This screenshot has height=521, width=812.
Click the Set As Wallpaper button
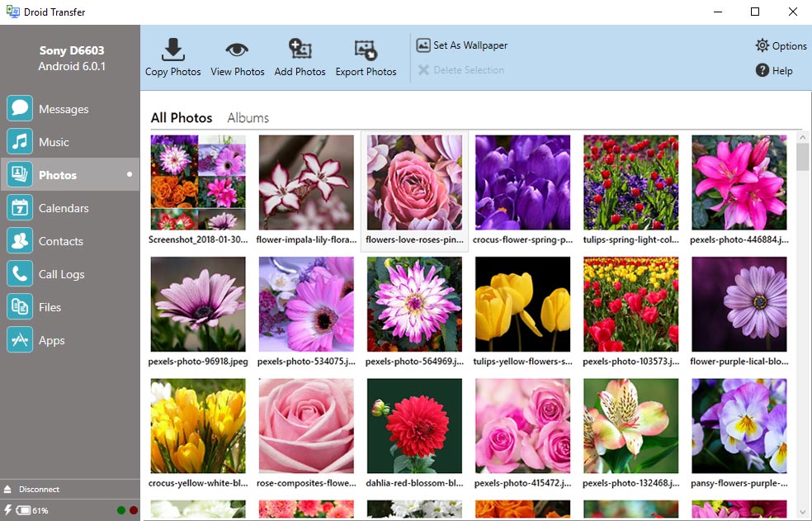pos(461,45)
